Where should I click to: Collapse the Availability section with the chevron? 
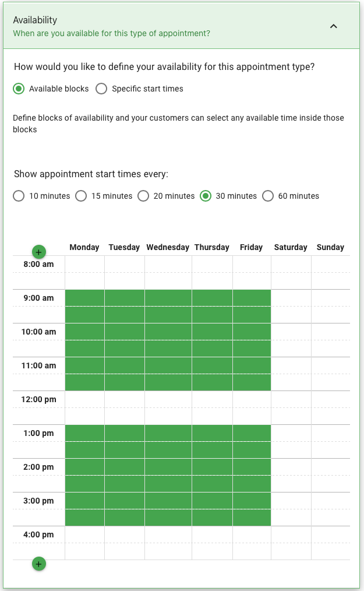[334, 26]
